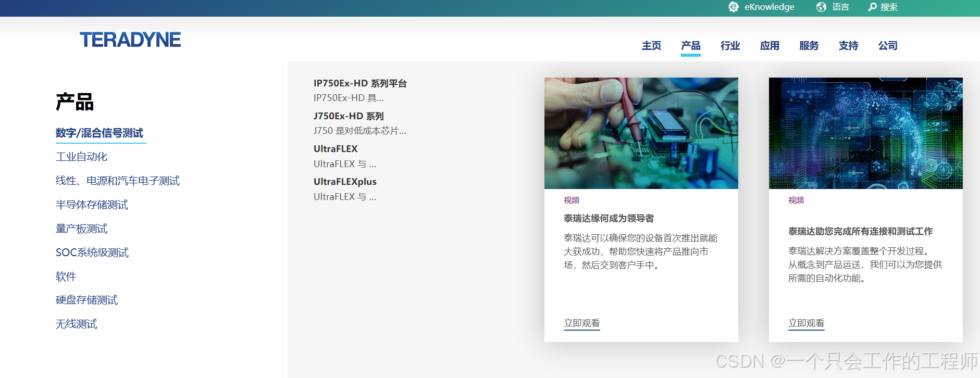Open the 支持 menu

[x=848, y=46]
